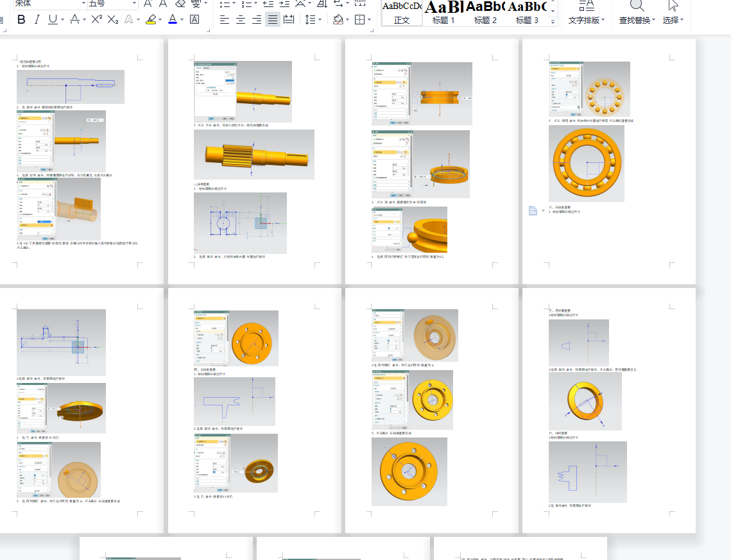The width and height of the screenshot is (731, 560).
Task: Increase font size with the enlarge A icon
Action: point(148,4)
